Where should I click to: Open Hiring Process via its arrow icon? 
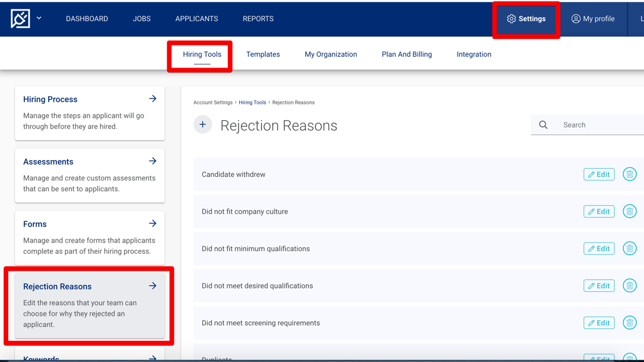coord(152,98)
